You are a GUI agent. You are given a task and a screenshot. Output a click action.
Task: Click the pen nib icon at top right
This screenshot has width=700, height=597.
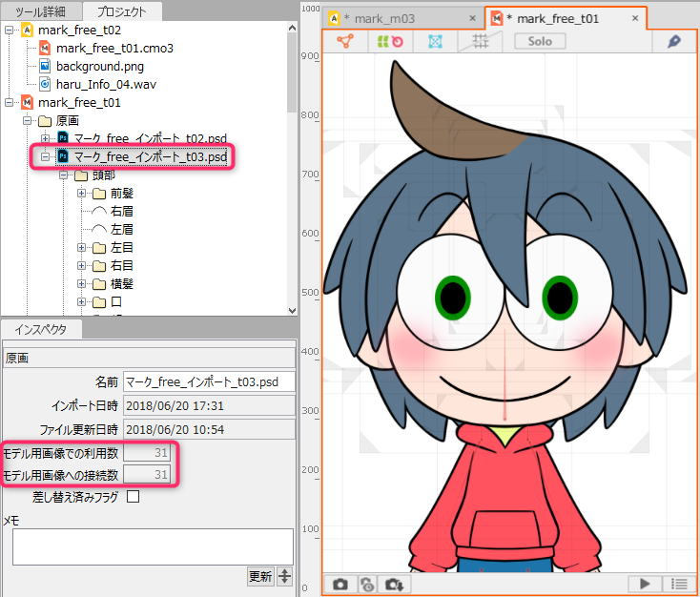tap(673, 41)
